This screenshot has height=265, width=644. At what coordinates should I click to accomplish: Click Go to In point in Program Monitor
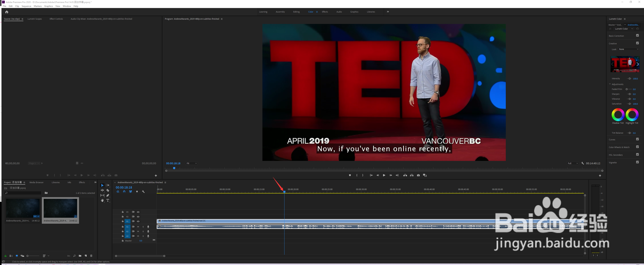point(371,175)
